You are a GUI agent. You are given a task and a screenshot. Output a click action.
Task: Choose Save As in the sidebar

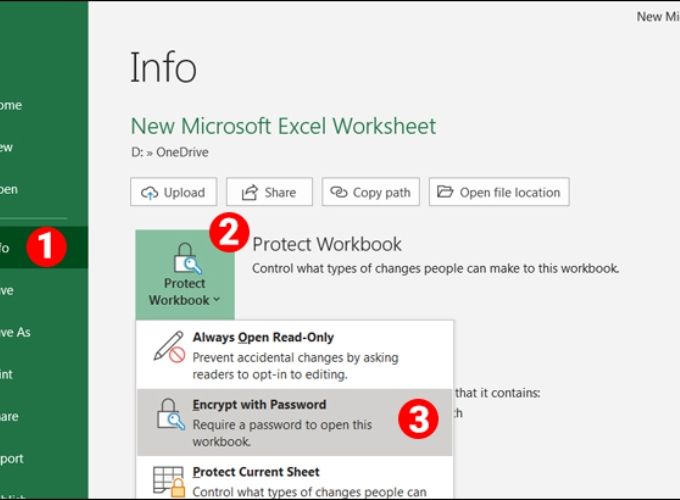click(x=44, y=332)
